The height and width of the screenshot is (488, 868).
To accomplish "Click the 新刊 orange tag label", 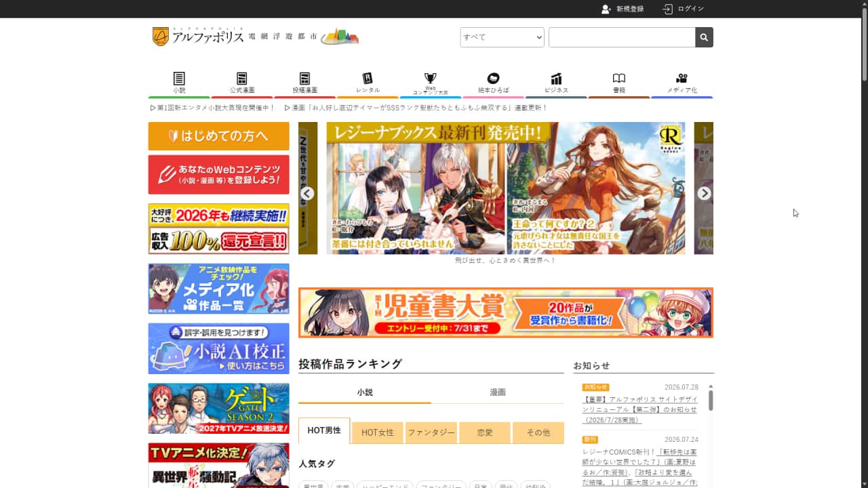I will click(x=590, y=439).
